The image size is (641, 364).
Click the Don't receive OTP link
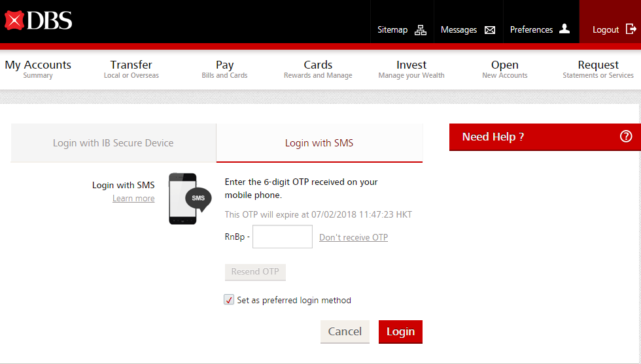pos(353,237)
